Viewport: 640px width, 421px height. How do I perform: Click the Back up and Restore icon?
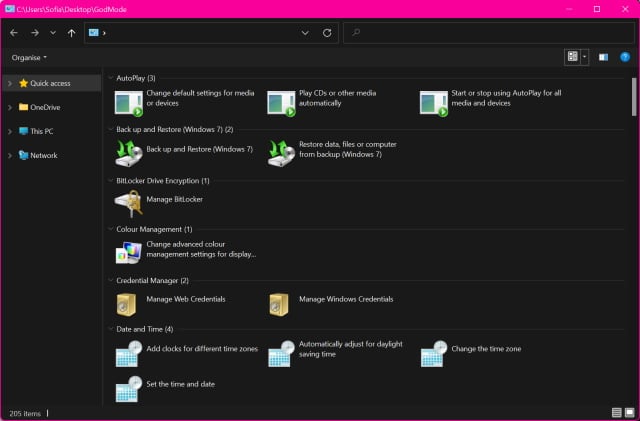click(x=128, y=152)
